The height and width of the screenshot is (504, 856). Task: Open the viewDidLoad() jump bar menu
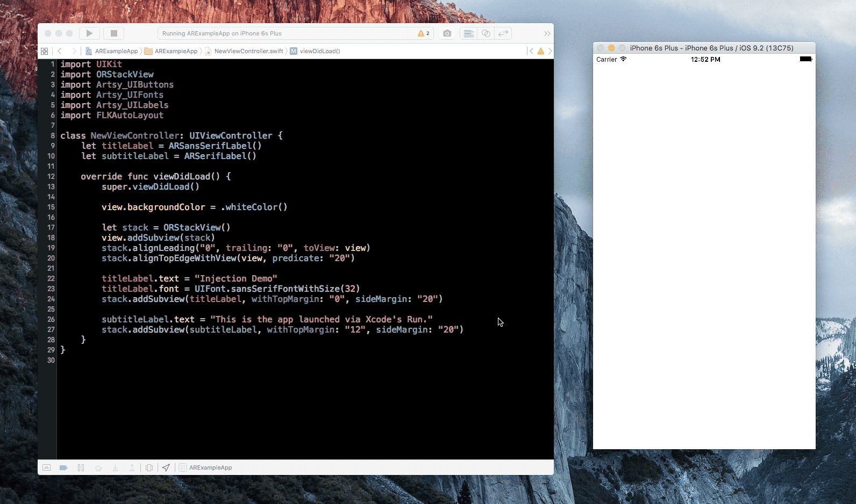[x=319, y=51]
